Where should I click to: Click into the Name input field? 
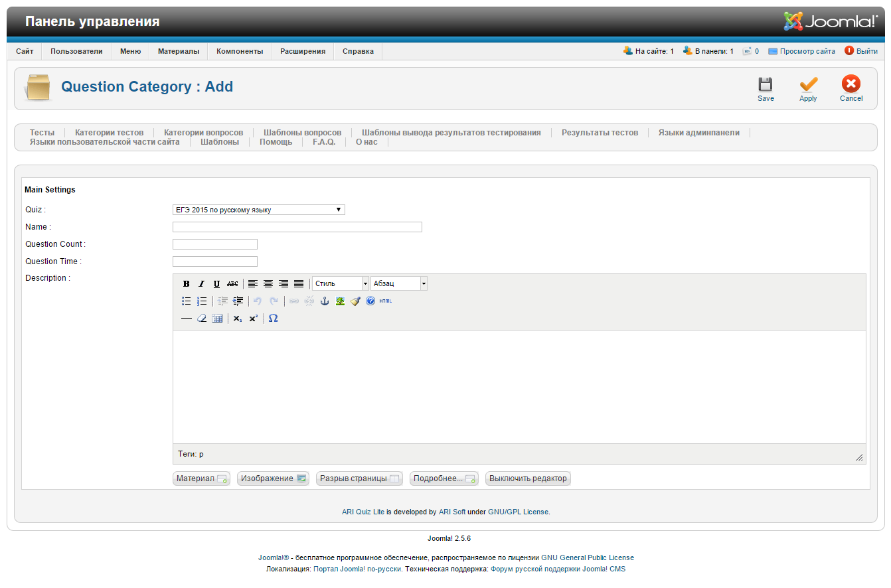coord(297,227)
